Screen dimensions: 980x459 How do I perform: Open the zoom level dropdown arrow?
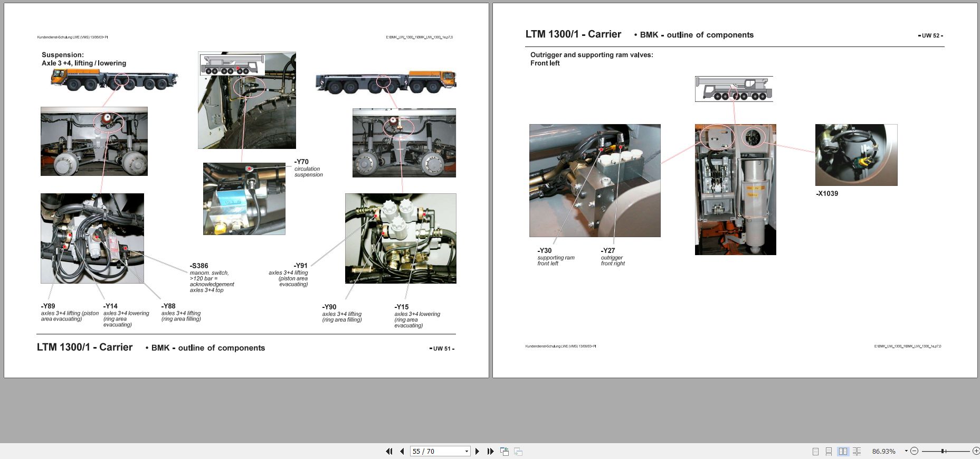coord(906,451)
